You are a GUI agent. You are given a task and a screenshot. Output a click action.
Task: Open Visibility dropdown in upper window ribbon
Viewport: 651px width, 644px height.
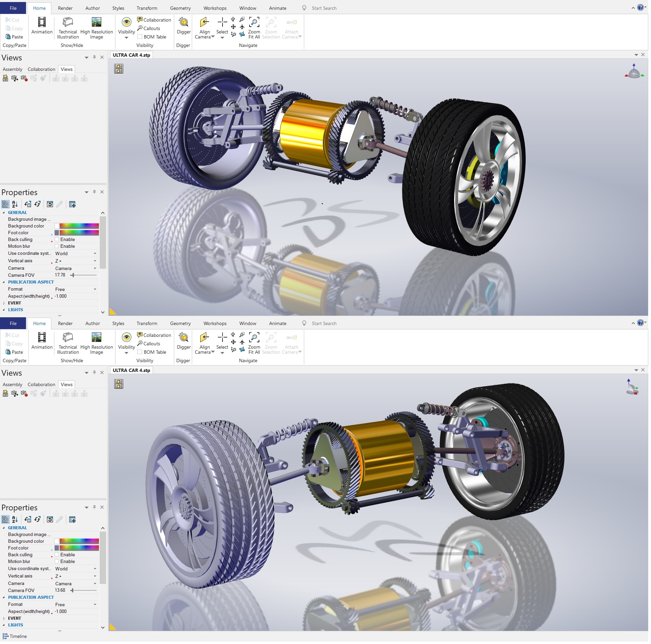[x=127, y=38]
